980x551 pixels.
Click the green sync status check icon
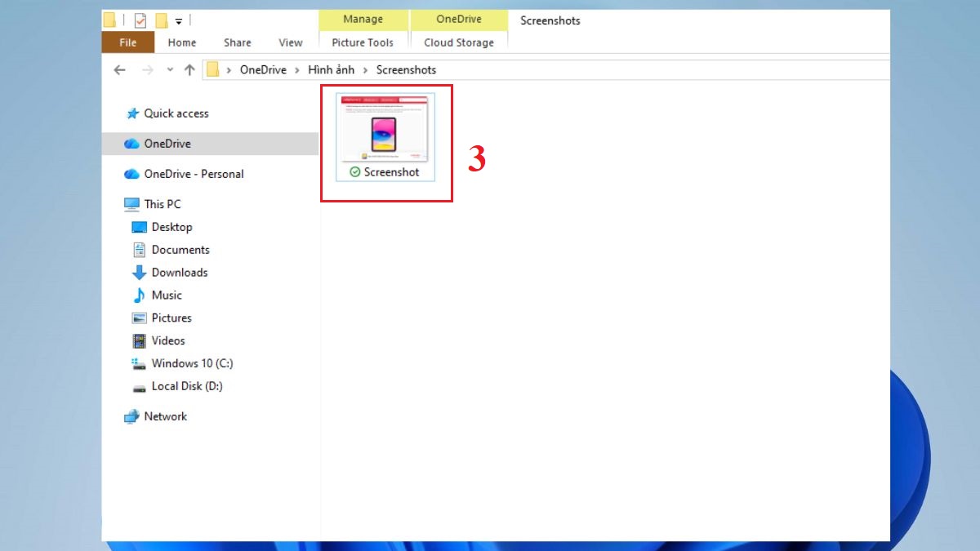coord(354,172)
